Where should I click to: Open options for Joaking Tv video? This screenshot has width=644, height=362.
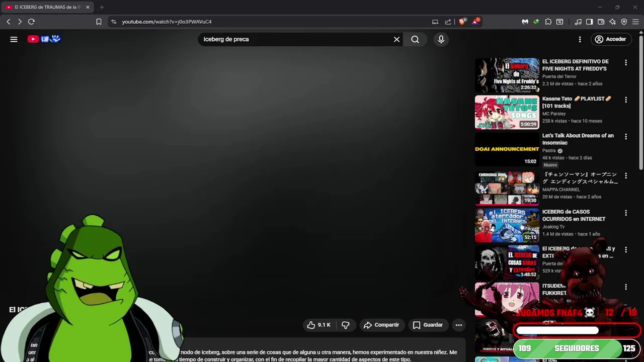[x=626, y=213]
